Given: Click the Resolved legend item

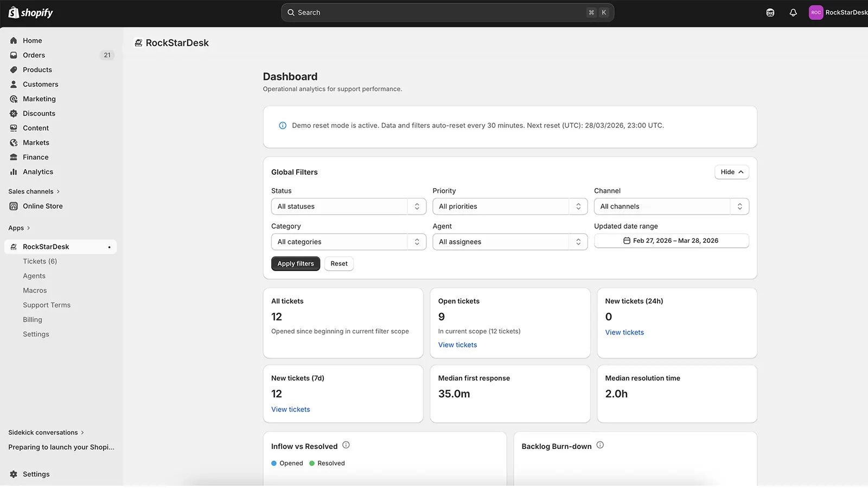Looking at the screenshot, I should coord(327,464).
